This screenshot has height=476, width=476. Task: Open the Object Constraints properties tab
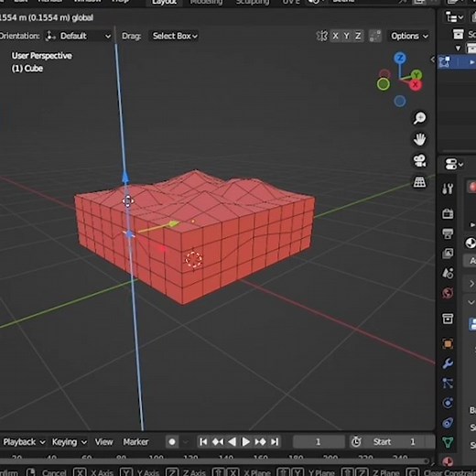tap(448, 423)
